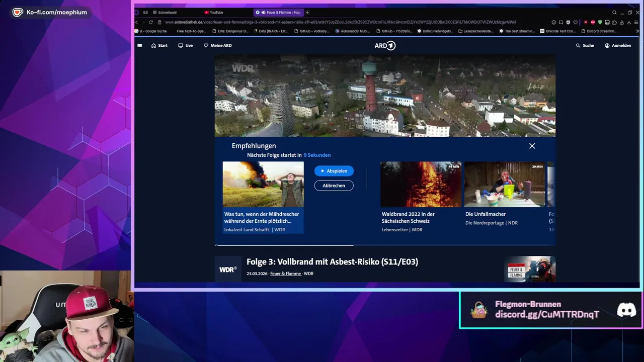
Task: Click the video progress bar
Action: (x=385, y=245)
